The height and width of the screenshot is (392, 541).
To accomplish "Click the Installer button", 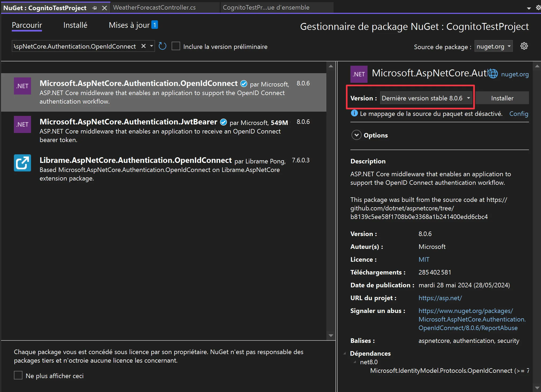I will [x=502, y=98].
